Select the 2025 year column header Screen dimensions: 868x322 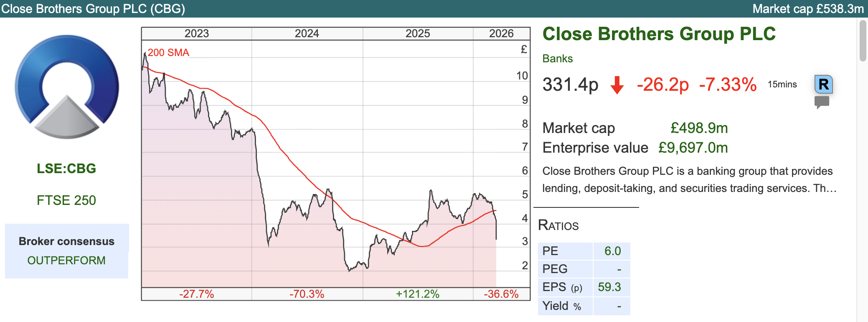418,33
